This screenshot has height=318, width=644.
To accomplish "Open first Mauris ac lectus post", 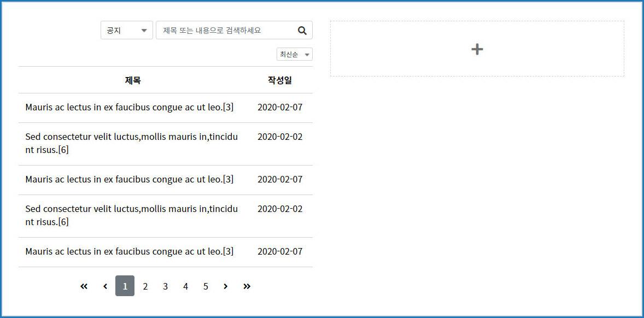I will [129, 108].
